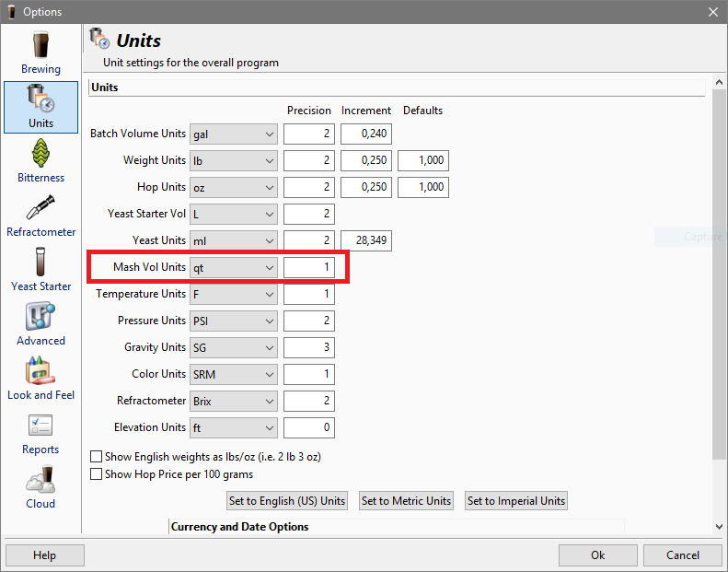This screenshot has height=572, width=728.
Task: Edit Color Units precision field
Action: coord(309,374)
